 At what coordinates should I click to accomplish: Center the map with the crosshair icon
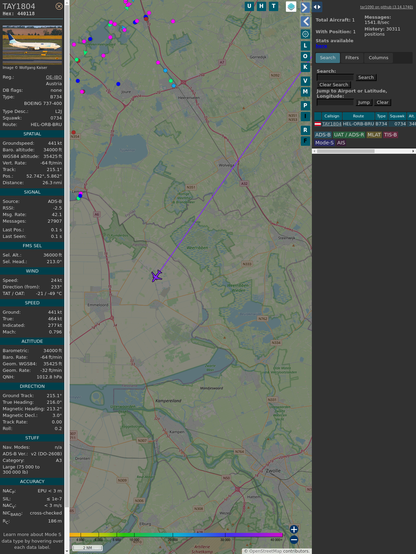[305, 34]
